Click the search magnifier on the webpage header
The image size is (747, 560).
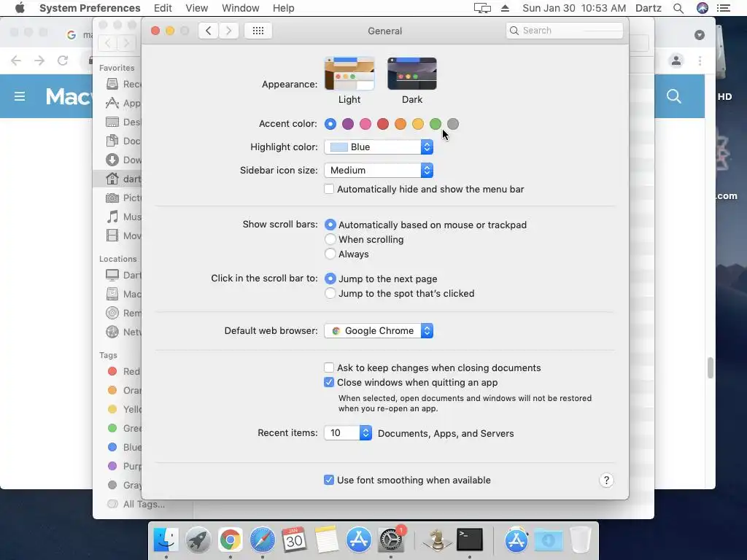click(x=673, y=97)
